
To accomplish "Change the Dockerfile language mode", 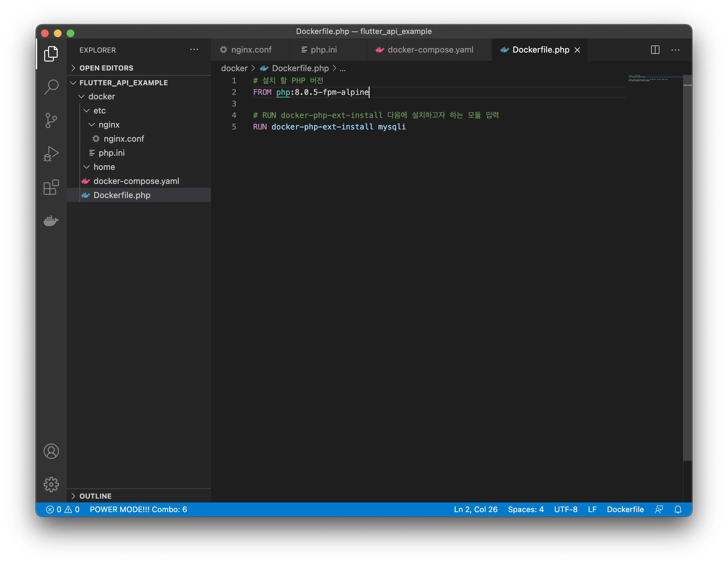I will pos(625,509).
